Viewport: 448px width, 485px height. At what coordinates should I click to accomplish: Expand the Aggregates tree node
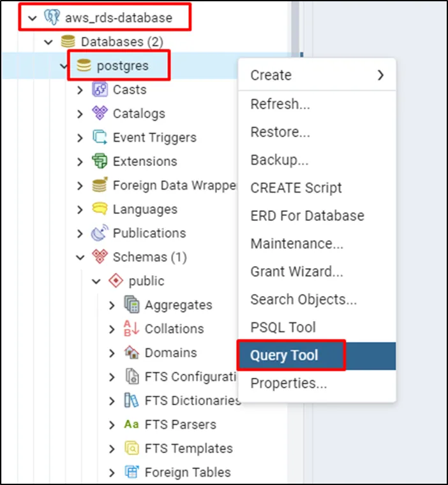tap(112, 305)
